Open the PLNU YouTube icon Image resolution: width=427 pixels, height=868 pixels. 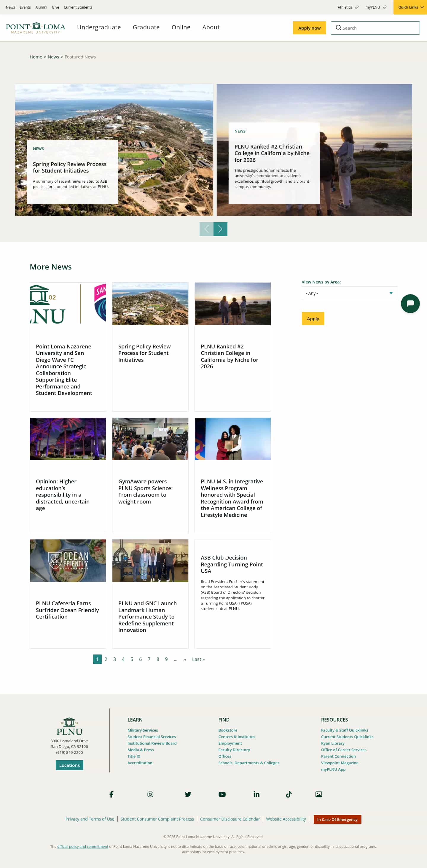tap(222, 794)
